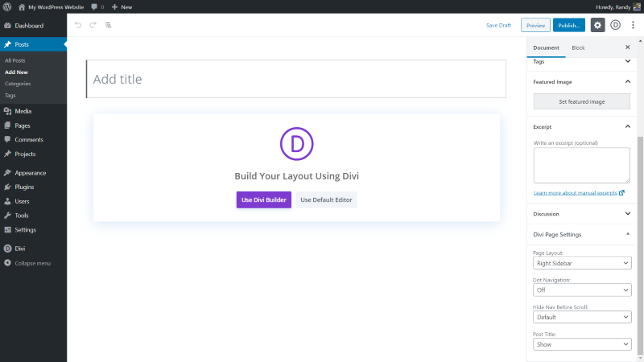
Task: Close the settings sidebar panel
Action: tap(628, 47)
